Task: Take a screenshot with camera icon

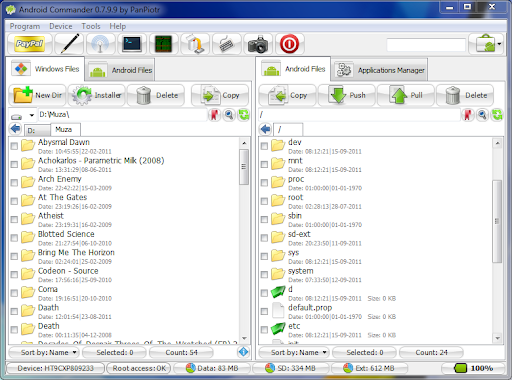Action: tap(258, 44)
